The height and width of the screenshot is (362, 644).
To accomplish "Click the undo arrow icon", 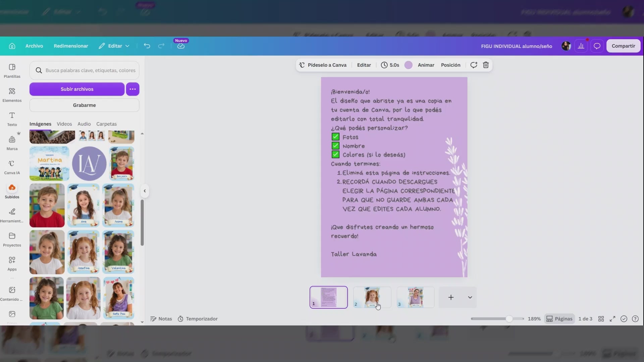I will pos(147,46).
